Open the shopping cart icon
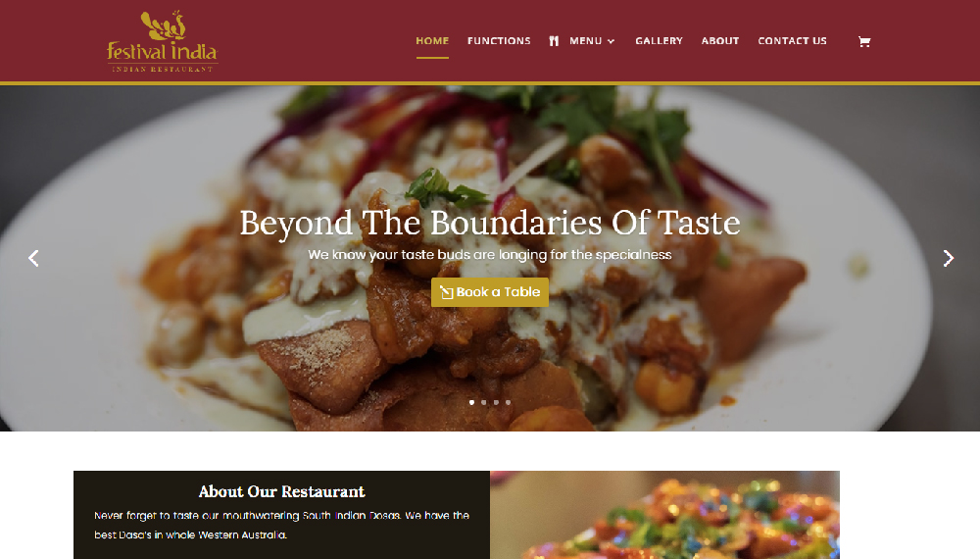980x559 pixels. 864,41
